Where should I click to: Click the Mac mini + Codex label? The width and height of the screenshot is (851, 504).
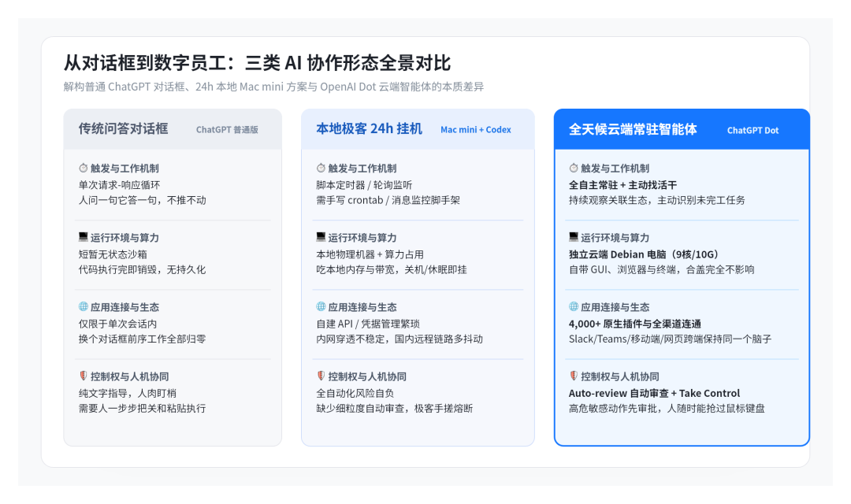pos(476,130)
